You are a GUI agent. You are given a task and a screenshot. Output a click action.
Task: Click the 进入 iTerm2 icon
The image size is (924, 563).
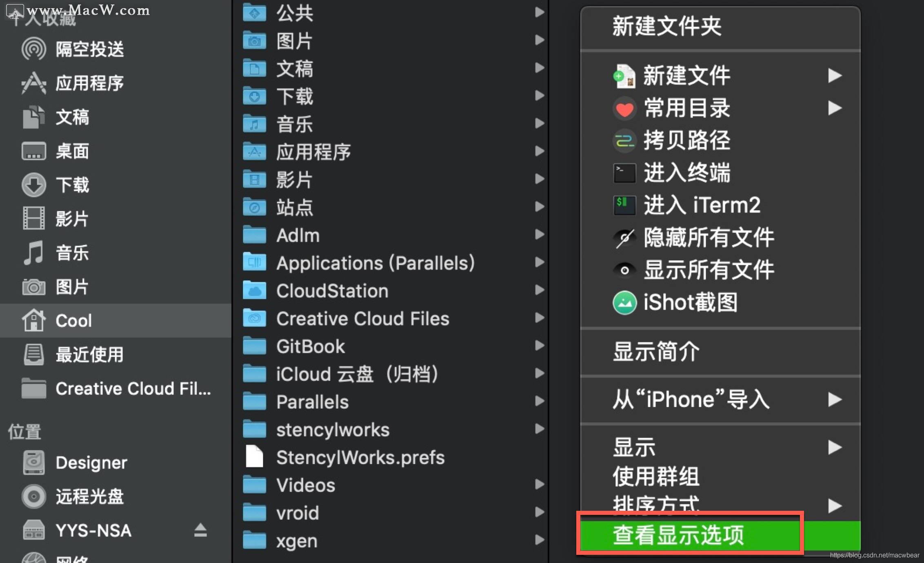(x=623, y=203)
